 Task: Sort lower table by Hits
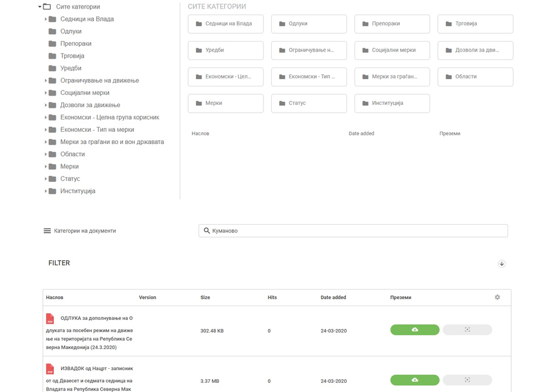[x=272, y=298]
